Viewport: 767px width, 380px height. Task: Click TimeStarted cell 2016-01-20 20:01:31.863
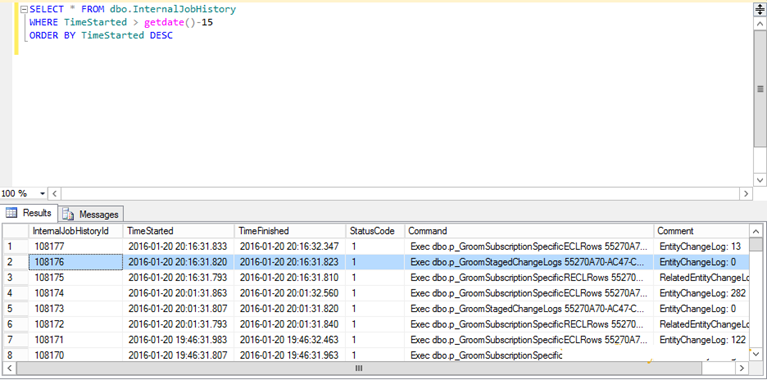[x=179, y=293]
